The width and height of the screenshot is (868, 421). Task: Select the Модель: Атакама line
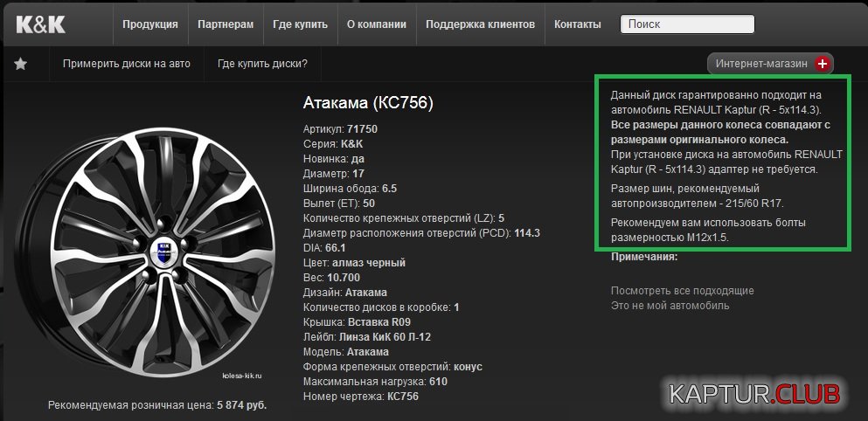tap(346, 352)
